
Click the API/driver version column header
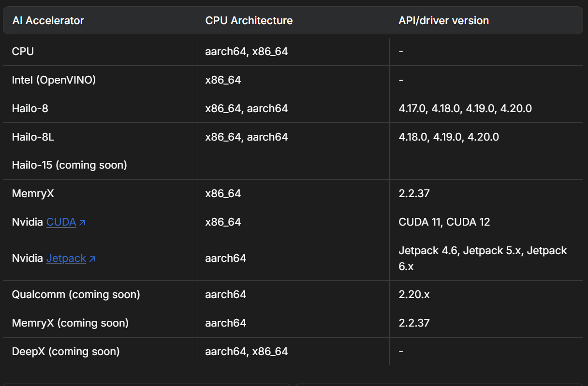443,21
